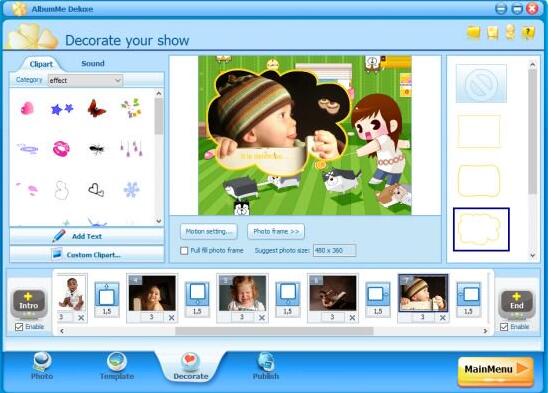
Task: Expand the Photo frame >> panel
Action: (276, 231)
